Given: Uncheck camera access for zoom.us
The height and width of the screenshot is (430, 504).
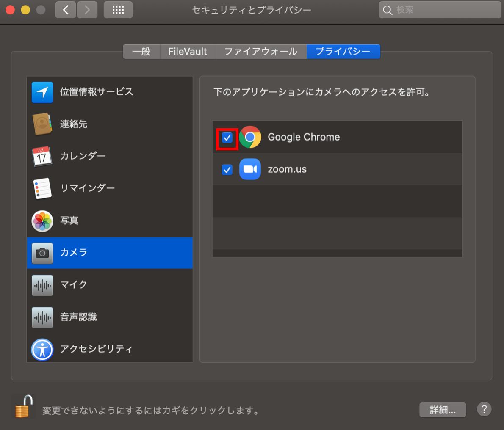Looking at the screenshot, I should [x=227, y=170].
